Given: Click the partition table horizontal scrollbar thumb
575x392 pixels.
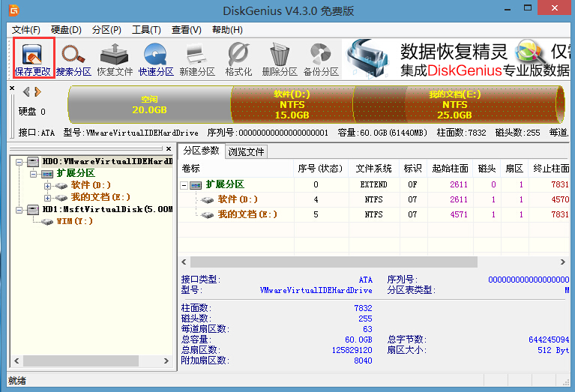Looking at the screenshot, I should 334,262.
